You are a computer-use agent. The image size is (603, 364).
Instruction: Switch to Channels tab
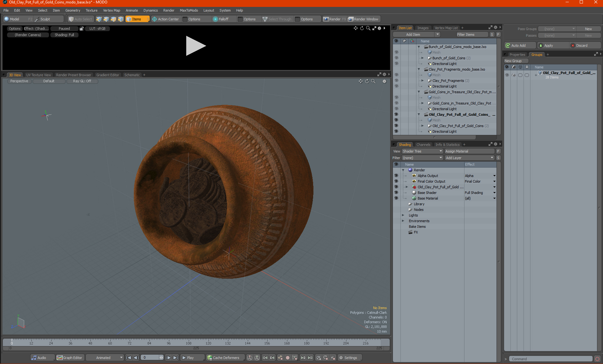(423, 145)
